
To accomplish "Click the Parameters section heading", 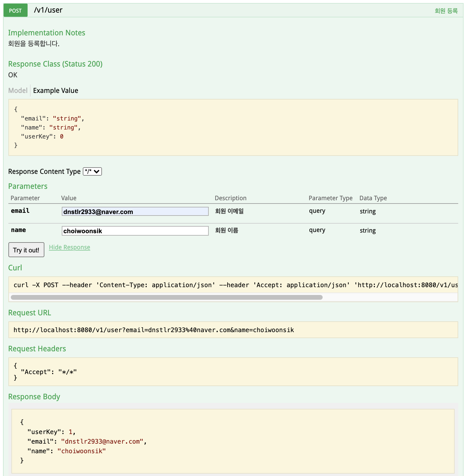I will (28, 186).
